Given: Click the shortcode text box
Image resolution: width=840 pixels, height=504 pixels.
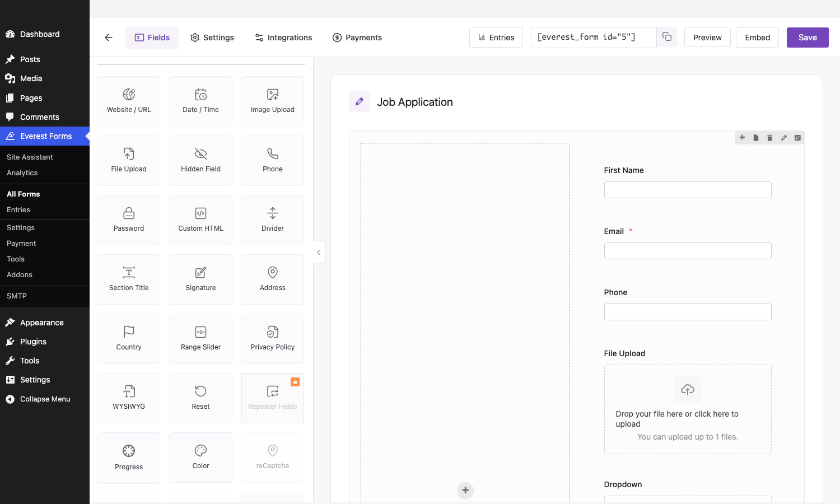Looking at the screenshot, I should pos(594,38).
